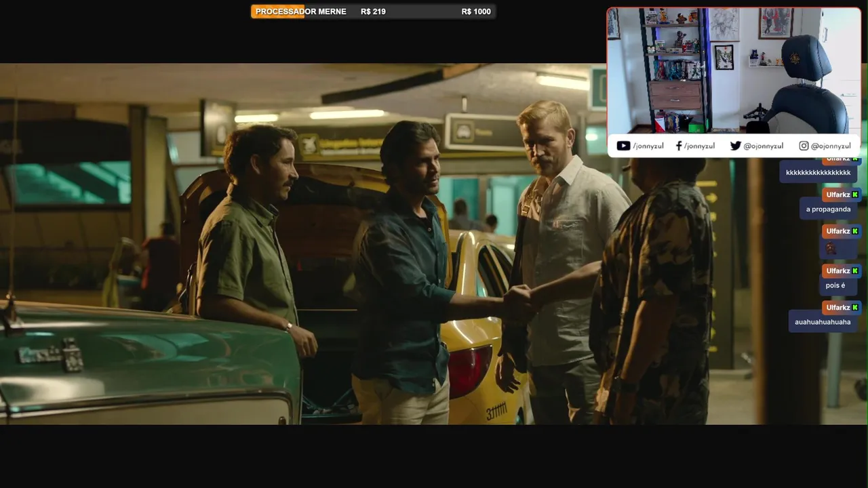Click the Facebook handle text "/jonnyzul"
The image size is (868, 488).
pos(699,146)
